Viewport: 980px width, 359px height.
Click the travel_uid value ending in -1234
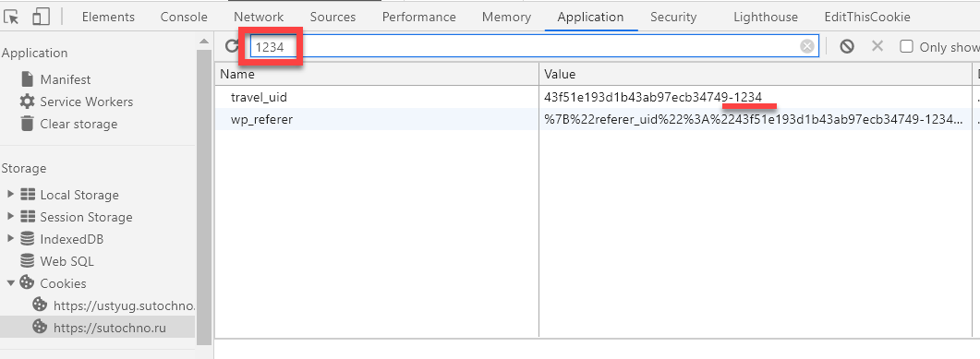[653, 98]
